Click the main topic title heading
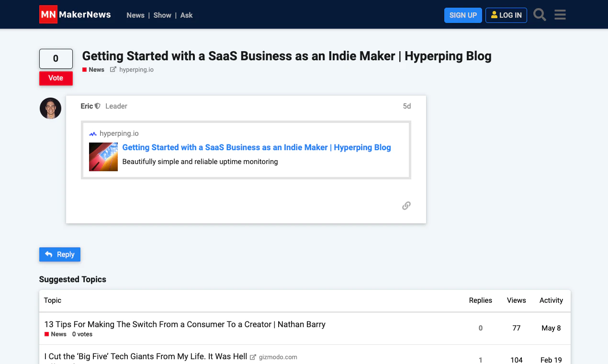The width and height of the screenshot is (608, 364). tap(287, 56)
